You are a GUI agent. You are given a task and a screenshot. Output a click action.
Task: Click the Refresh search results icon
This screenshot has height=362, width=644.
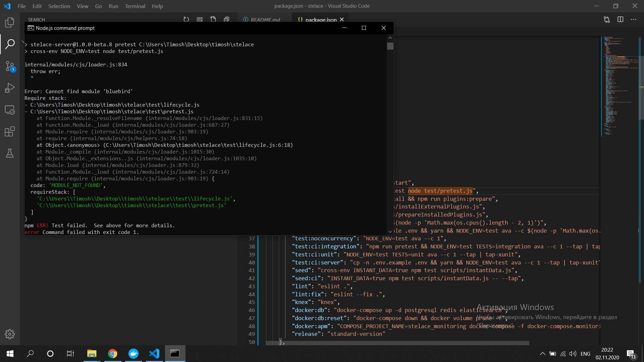[186, 19]
